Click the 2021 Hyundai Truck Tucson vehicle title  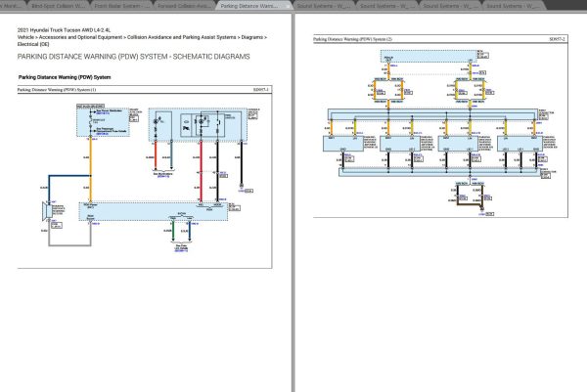tap(64, 30)
